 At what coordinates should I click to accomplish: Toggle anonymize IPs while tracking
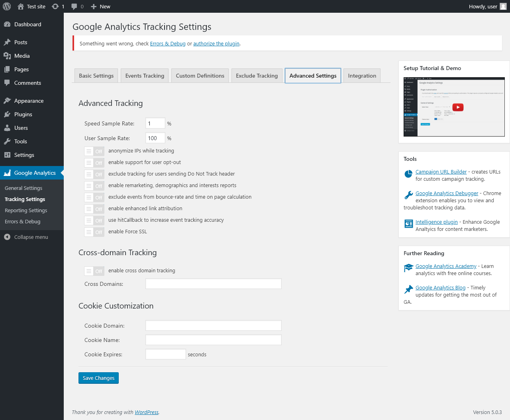point(94,151)
